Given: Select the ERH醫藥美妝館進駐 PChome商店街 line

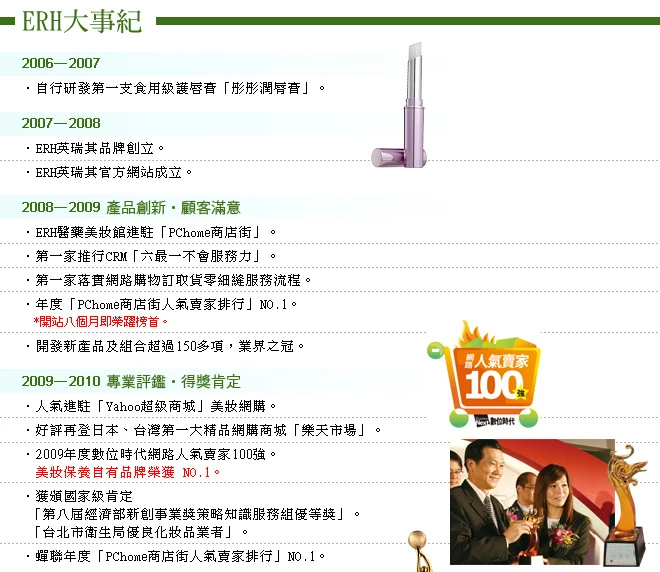Looking at the screenshot, I should click(x=151, y=232).
